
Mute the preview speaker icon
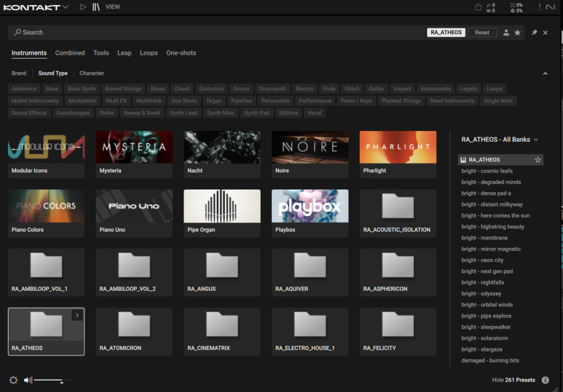click(x=28, y=380)
